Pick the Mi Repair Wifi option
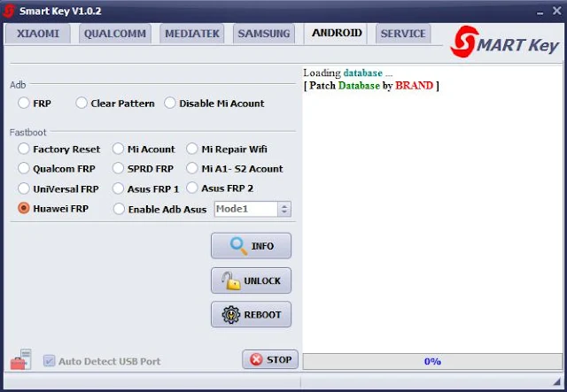This screenshot has width=567, height=392. (227, 149)
